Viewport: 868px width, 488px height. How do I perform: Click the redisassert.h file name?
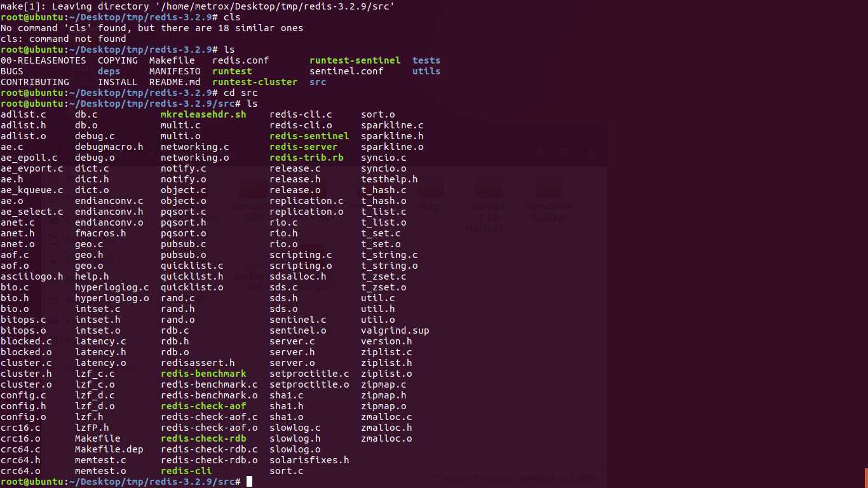click(x=198, y=363)
